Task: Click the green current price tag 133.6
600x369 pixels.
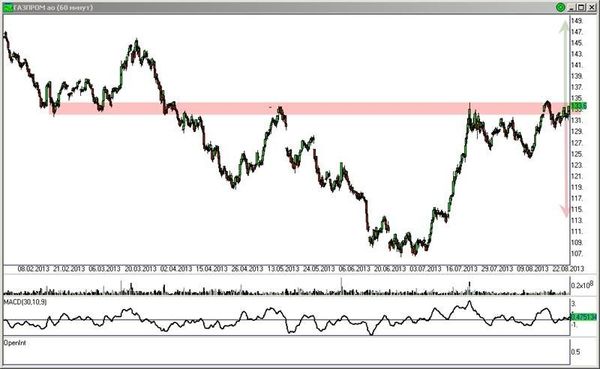Action: coord(578,105)
